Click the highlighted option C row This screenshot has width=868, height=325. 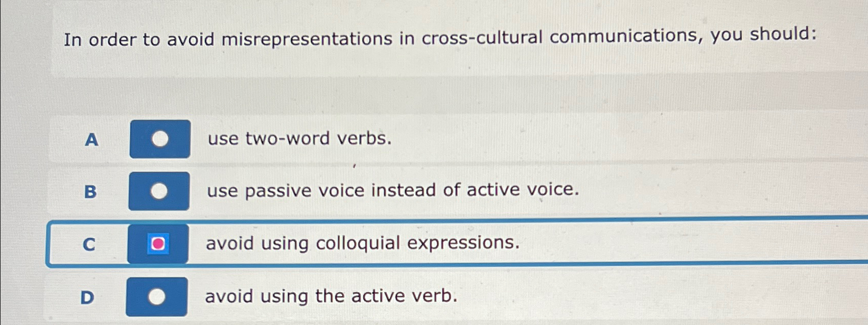coord(460,243)
